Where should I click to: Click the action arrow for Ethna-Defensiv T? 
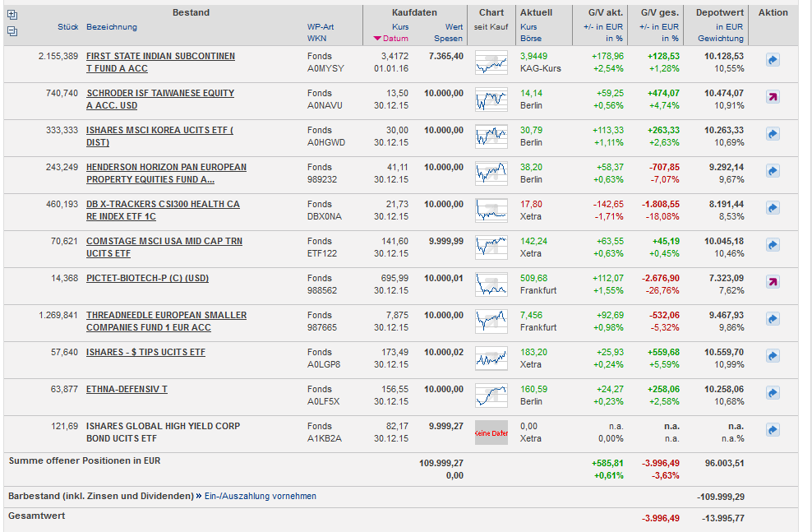click(773, 393)
